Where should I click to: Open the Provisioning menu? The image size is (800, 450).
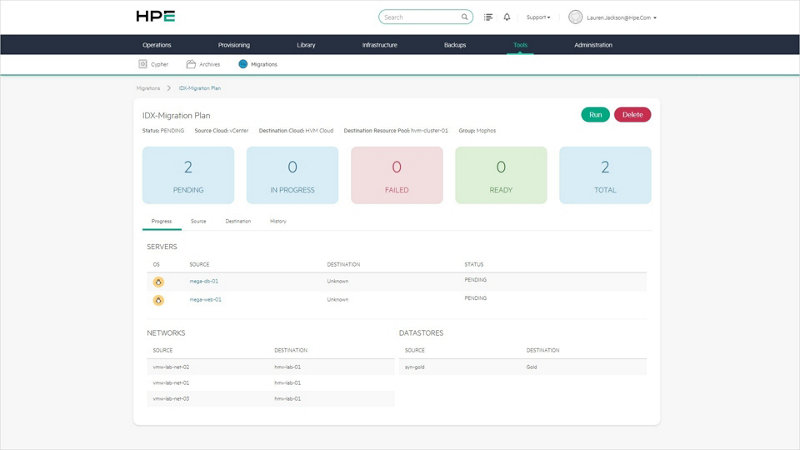(x=234, y=45)
